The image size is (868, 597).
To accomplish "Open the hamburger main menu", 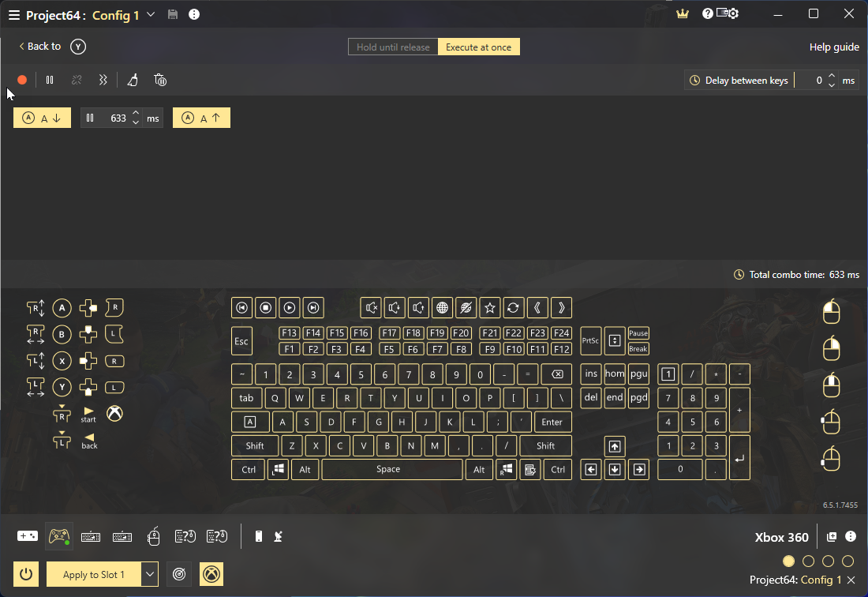I will pyautogui.click(x=13, y=15).
